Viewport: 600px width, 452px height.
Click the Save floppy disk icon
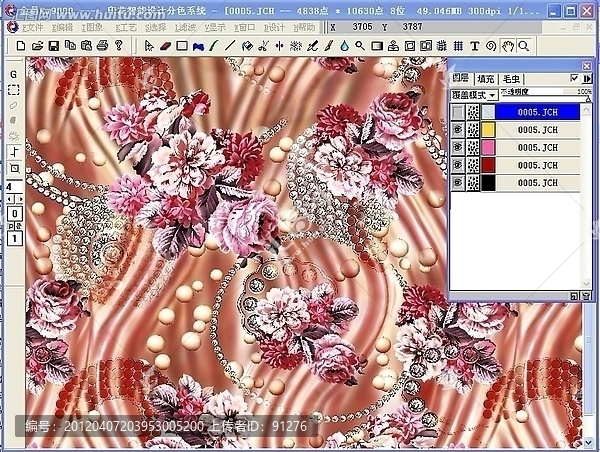coord(54,46)
